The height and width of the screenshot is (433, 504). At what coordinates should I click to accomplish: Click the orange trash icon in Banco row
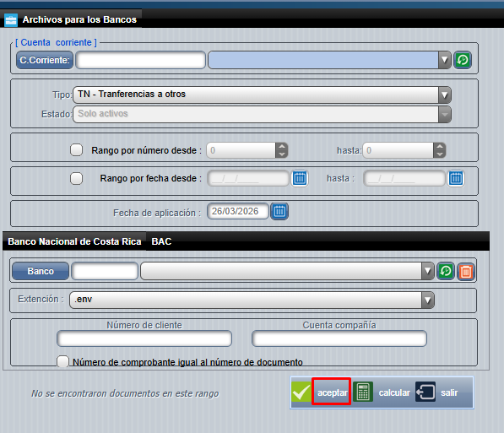click(466, 272)
